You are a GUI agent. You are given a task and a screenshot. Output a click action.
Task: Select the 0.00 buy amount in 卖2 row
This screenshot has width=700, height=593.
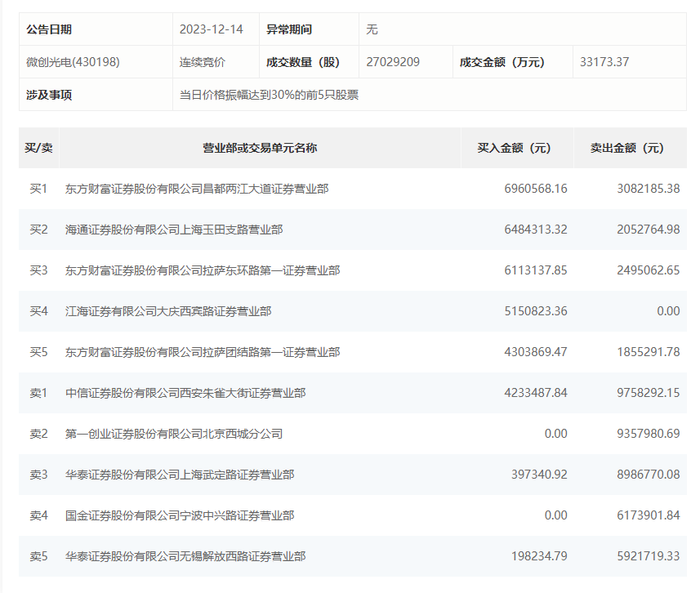556,434
